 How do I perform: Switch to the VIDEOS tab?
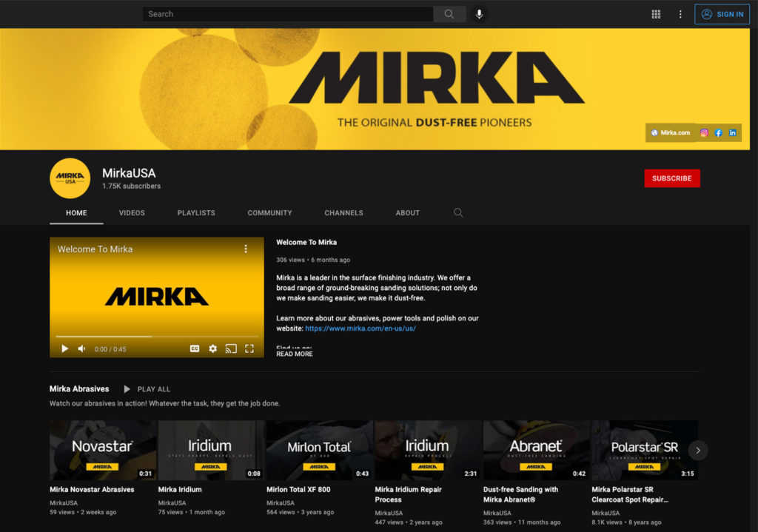132,212
